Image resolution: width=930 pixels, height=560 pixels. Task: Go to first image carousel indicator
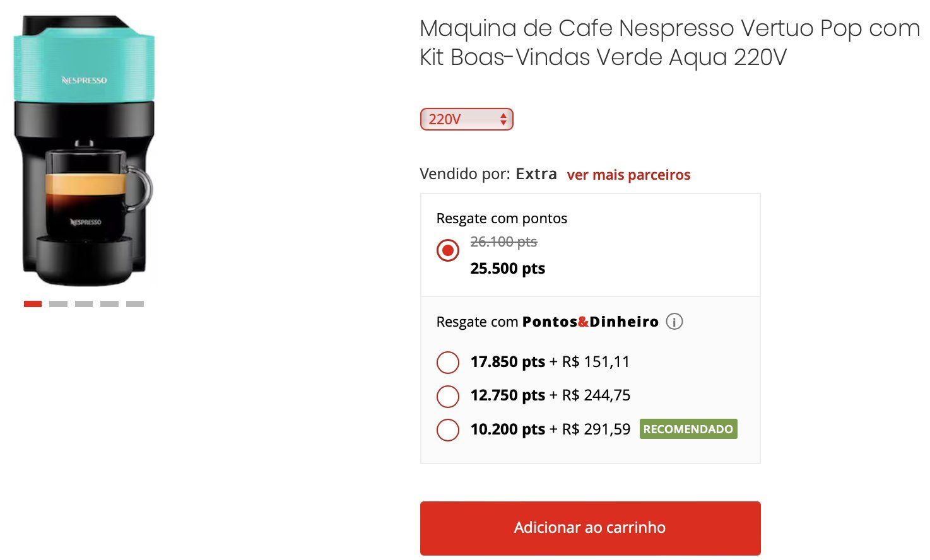(33, 304)
